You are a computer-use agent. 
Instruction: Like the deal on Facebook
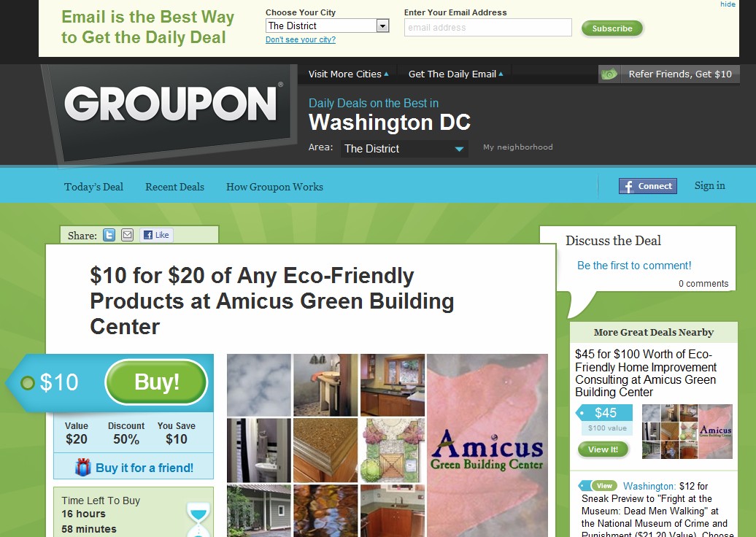[156, 235]
